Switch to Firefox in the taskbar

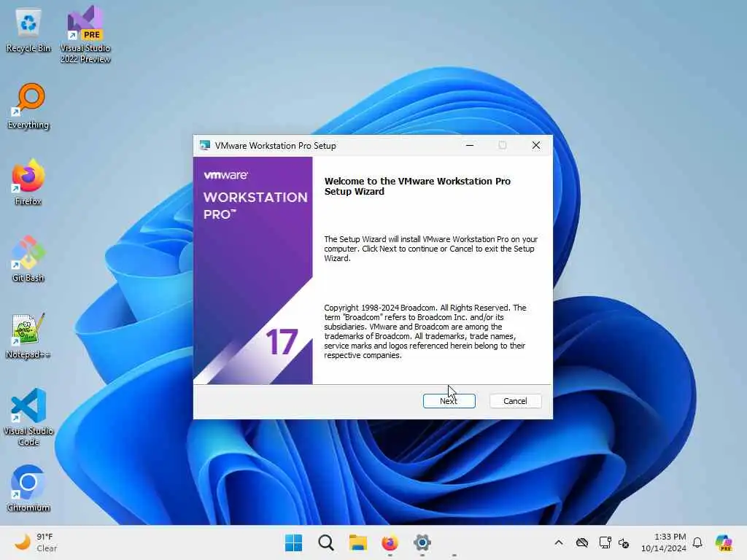point(390,542)
